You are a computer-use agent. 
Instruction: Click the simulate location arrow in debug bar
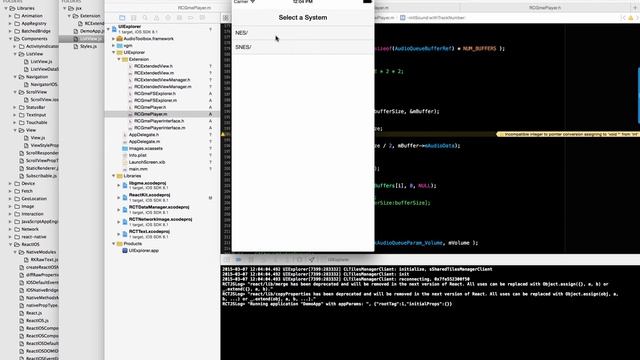point(311,259)
